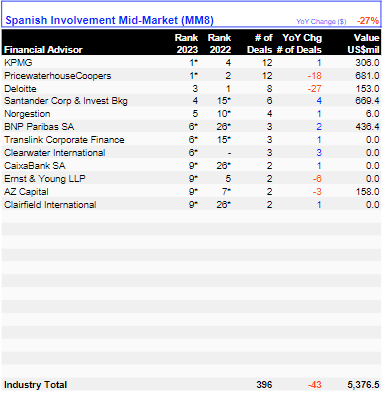The height and width of the screenshot is (395, 387).
Task: Click Deloitte's 2023 rank 3
Action: tap(195, 89)
